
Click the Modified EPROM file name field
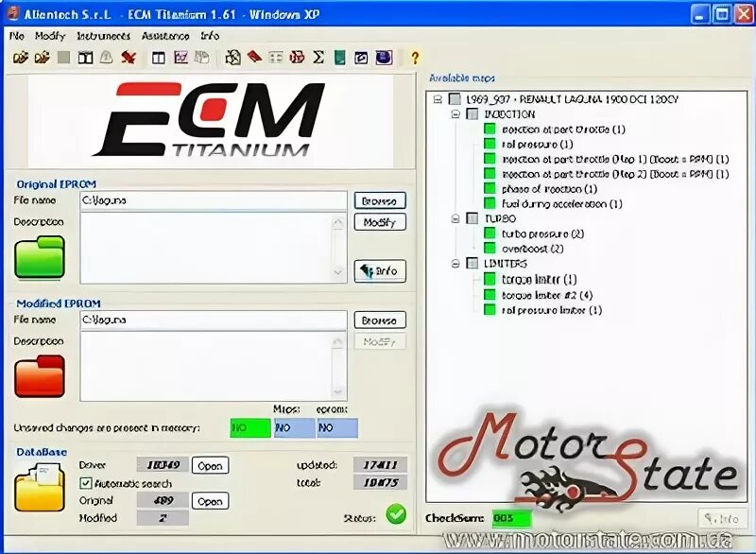click(214, 320)
